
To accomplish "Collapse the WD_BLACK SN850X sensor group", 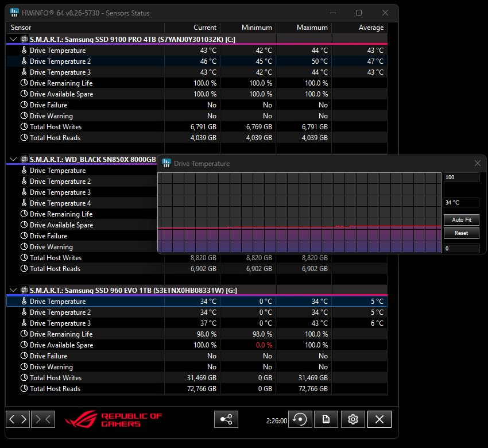I will (x=13, y=159).
